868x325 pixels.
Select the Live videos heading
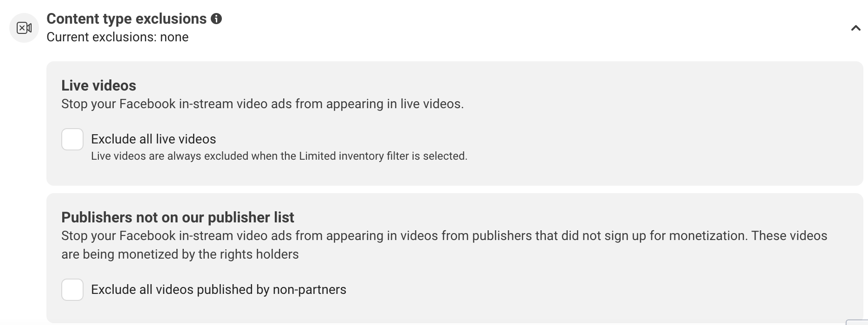click(99, 85)
